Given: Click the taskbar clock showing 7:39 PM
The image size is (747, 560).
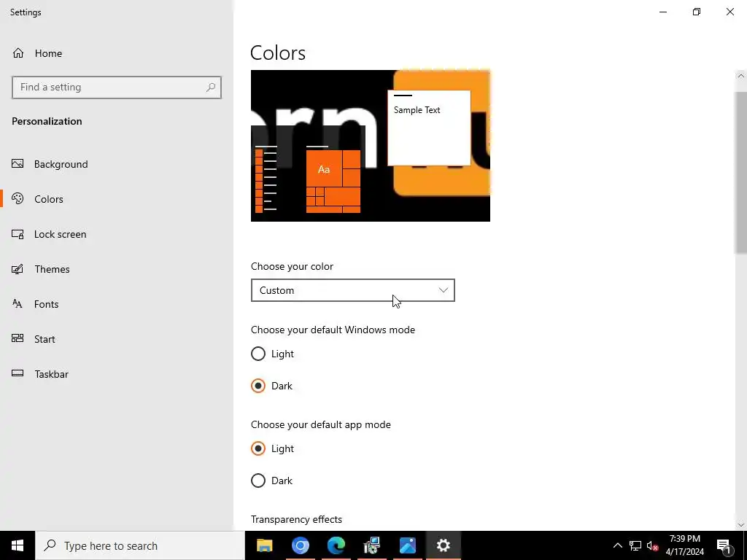Looking at the screenshot, I should point(684,545).
